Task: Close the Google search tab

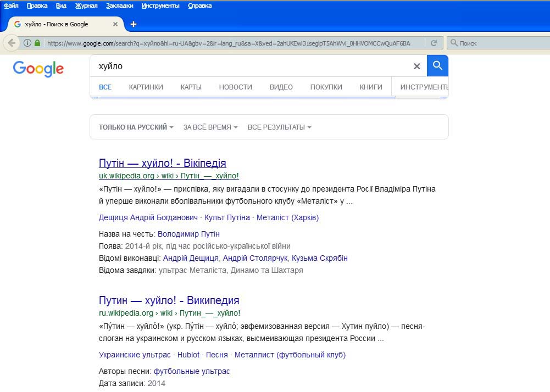Action: pyautogui.click(x=115, y=24)
